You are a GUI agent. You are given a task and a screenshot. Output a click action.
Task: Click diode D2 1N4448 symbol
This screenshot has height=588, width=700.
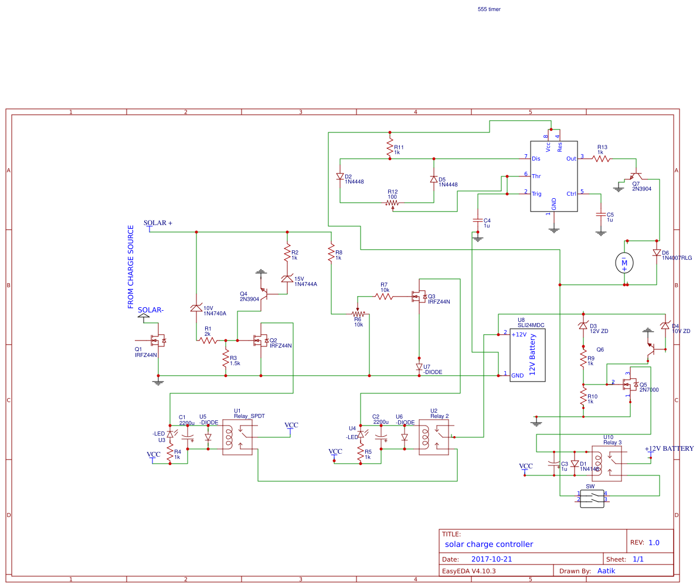341,176
